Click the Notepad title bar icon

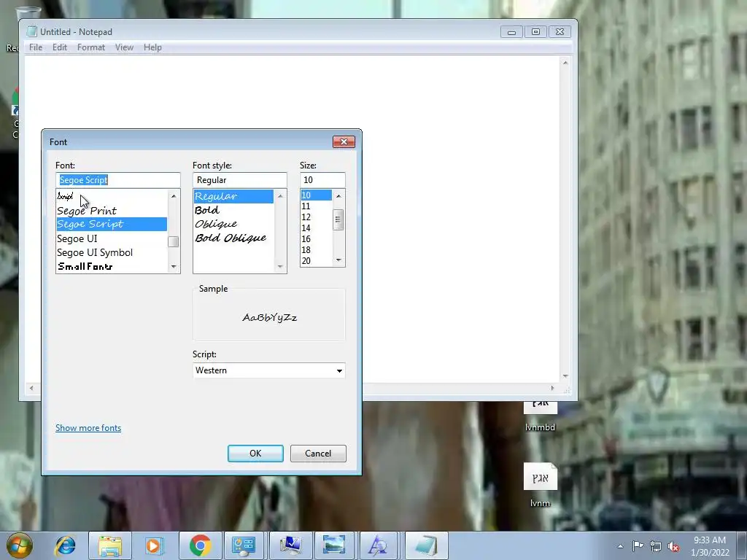[x=32, y=31]
